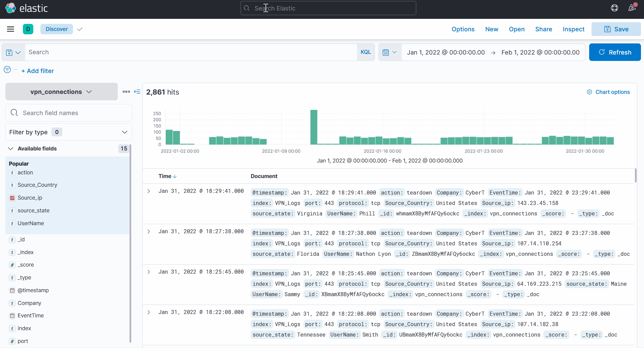The height and width of the screenshot is (348, 644).
Task: Click the tallest histogram bar
Action: (x=314, y=127)
